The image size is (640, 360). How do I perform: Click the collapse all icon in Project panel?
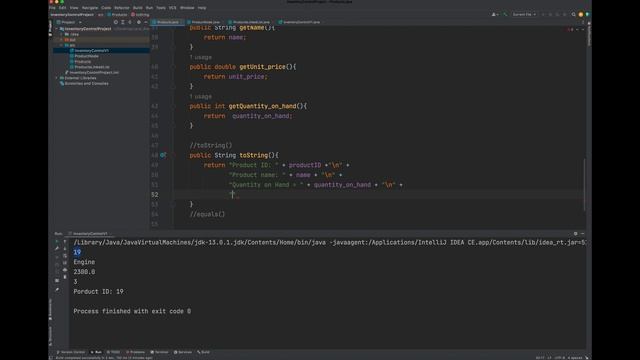click(x=130, y=22)
